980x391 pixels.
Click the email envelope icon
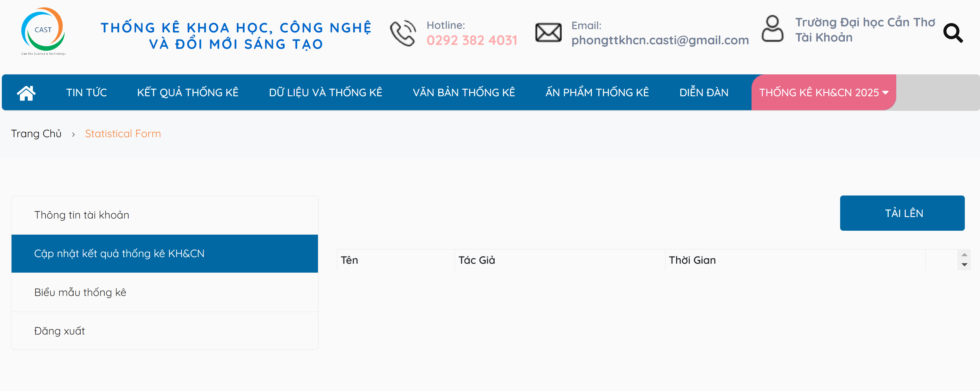coord(548,32)
